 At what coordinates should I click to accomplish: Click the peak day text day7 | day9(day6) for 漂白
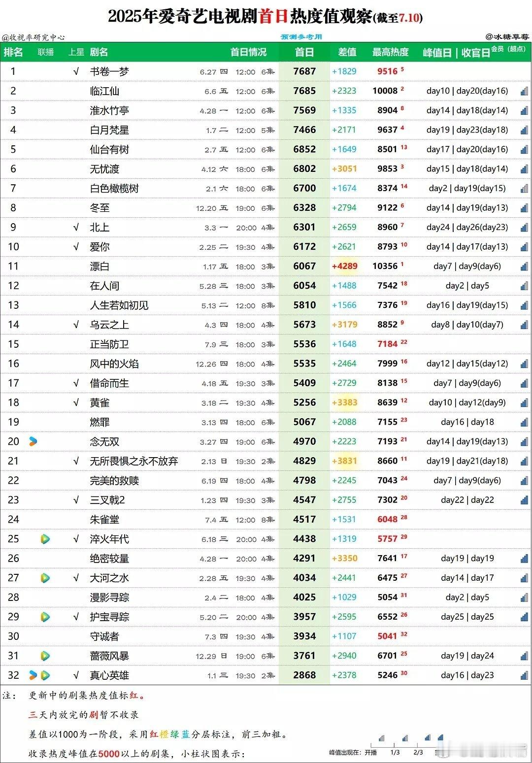pos(467,266)
